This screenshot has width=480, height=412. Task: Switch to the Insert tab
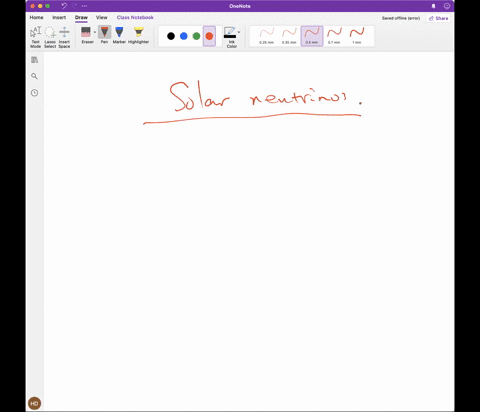59,17
